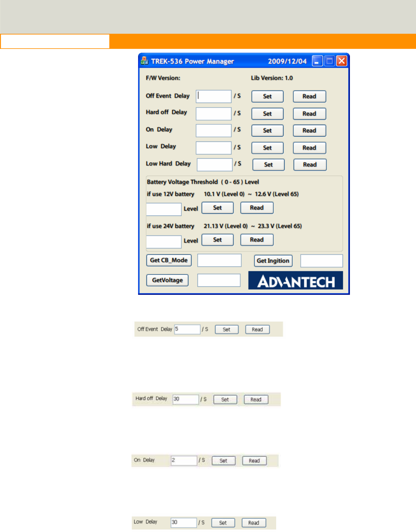Set the 24V battery threshold level
Image resolution: width=416 pixels, height=532 pixels.
[x=217, y=240]
